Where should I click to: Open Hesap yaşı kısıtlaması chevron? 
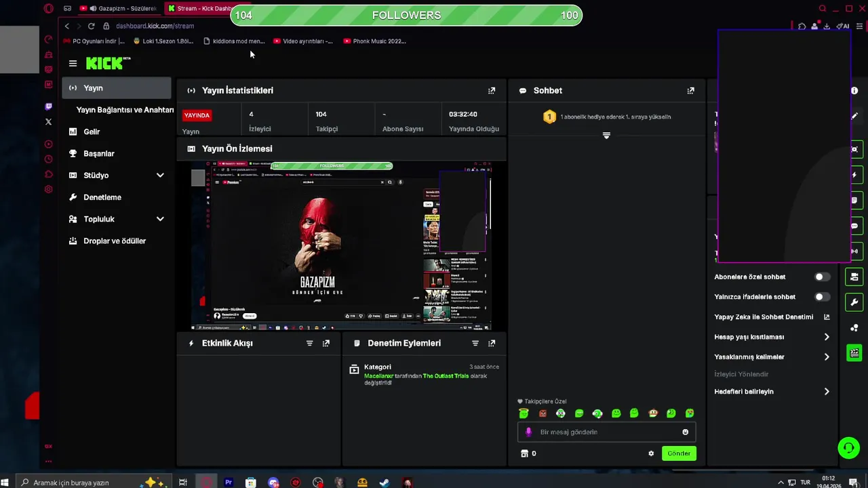pos(827,337)
